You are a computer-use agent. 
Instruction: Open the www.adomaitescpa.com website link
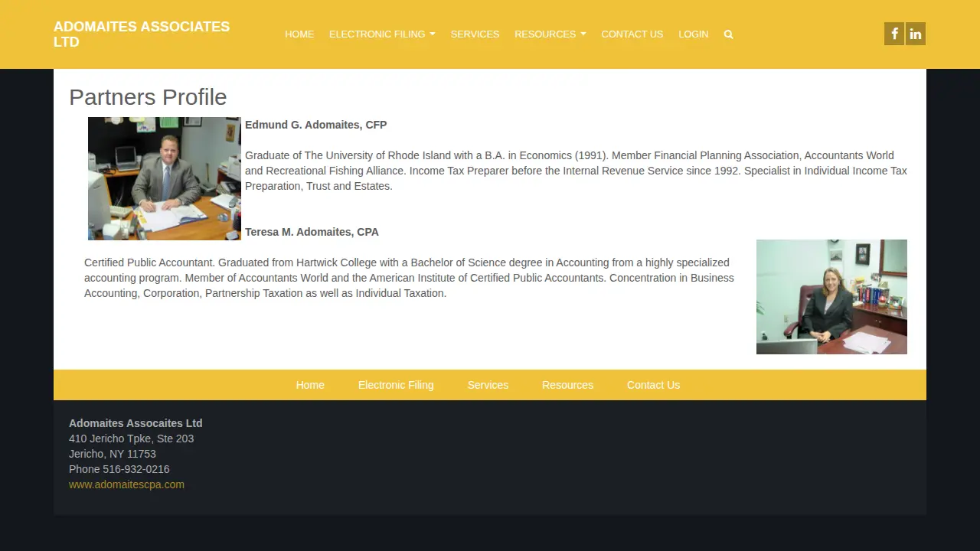(x=126, y=484)
